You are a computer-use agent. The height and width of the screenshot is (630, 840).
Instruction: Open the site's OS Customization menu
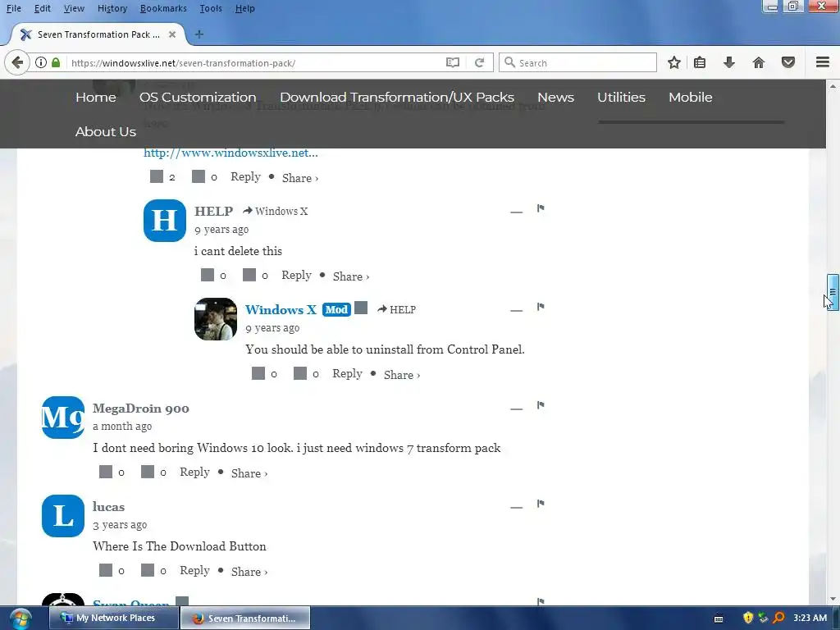point(198,97)
